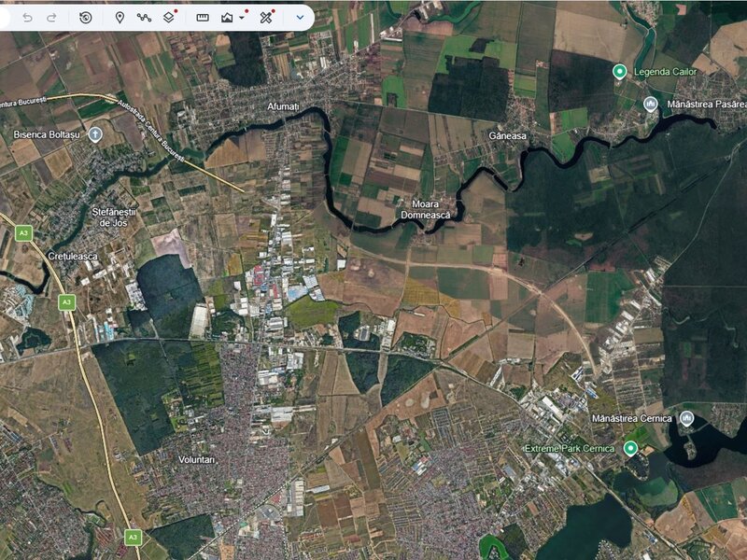
Task: Click the undo arrow in toolbar
Action: 28,18
